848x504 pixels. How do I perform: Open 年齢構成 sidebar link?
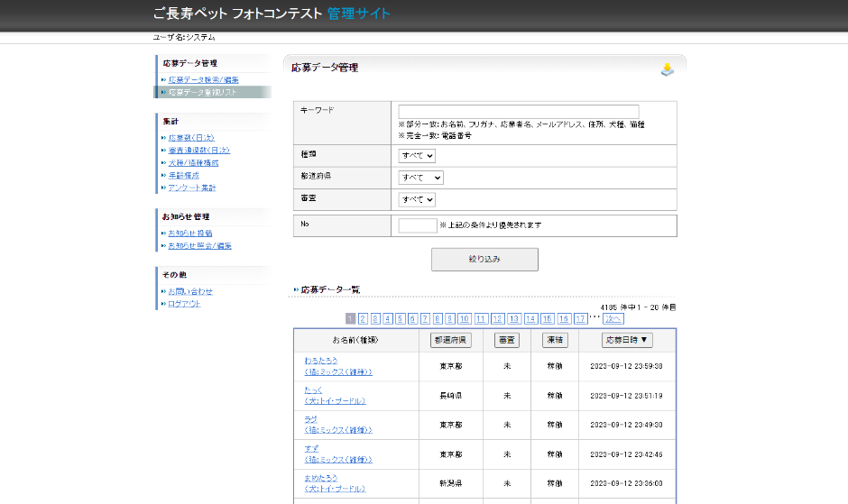[183, 175]
